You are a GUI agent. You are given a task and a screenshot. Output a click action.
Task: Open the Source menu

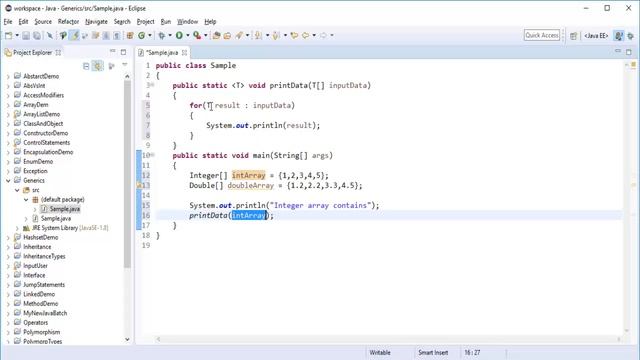[x=43, y=22]
